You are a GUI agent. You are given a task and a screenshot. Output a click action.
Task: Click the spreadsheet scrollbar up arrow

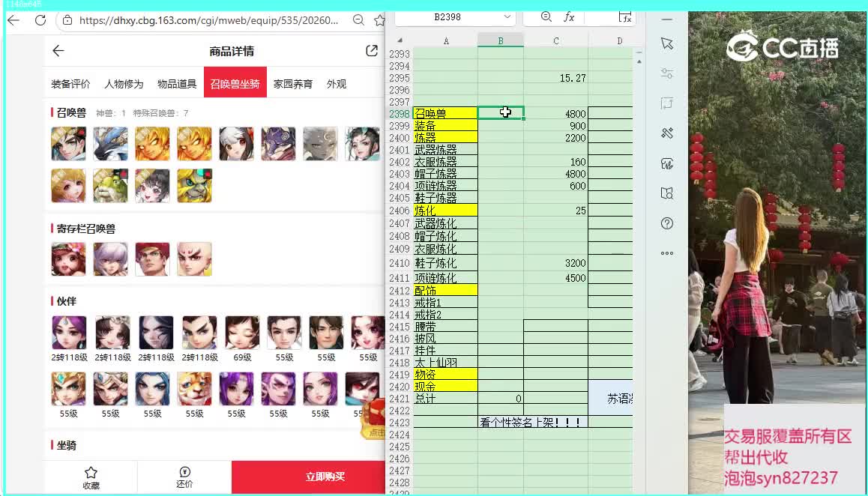click(639, 54)
